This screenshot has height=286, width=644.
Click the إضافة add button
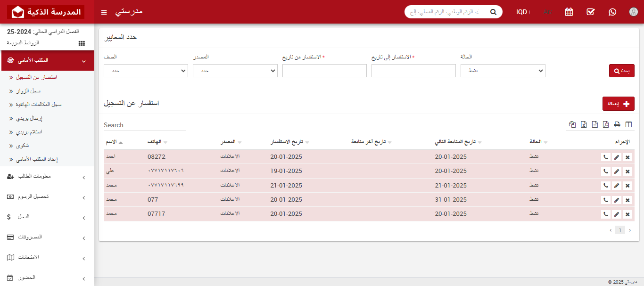tap(619, 103)
